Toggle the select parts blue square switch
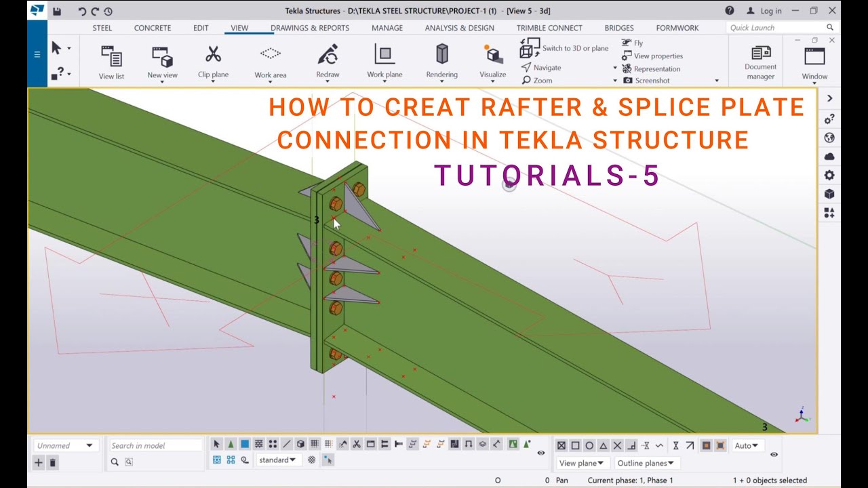Viewport: 868px width, 488px height. pos(245,444)
